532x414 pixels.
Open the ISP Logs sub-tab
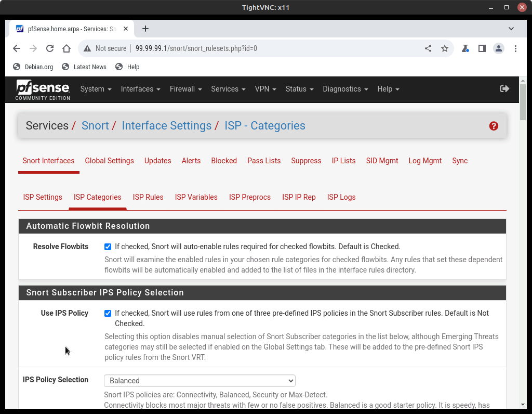click(341, 197)
